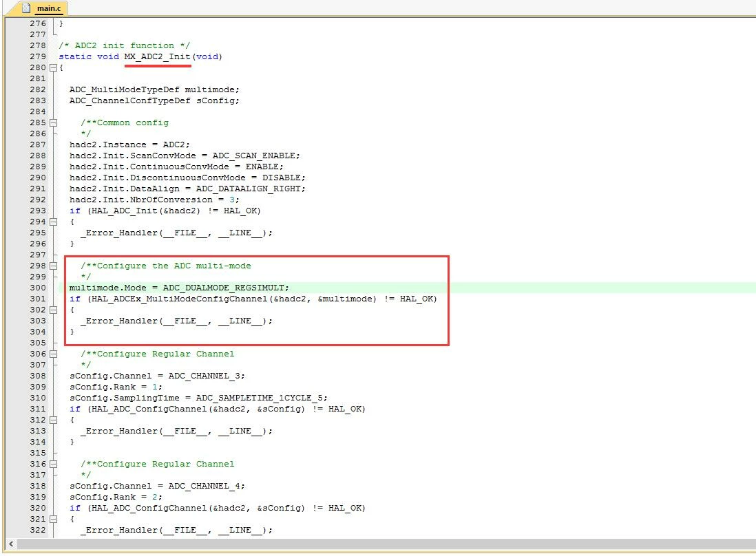
Task: Click ADC_DATAALIGN_RIGHT on line 291
Action: [249, 189]
